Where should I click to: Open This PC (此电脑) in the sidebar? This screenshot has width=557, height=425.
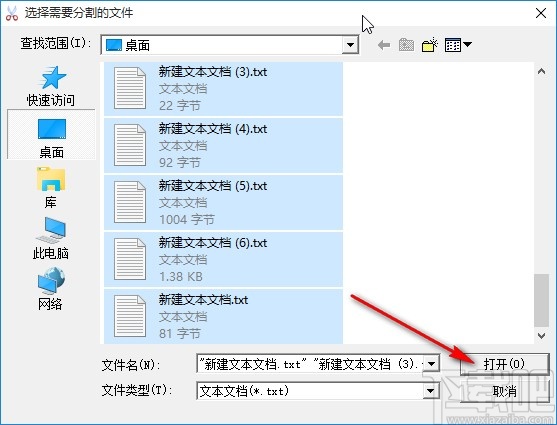coord(51,238)
